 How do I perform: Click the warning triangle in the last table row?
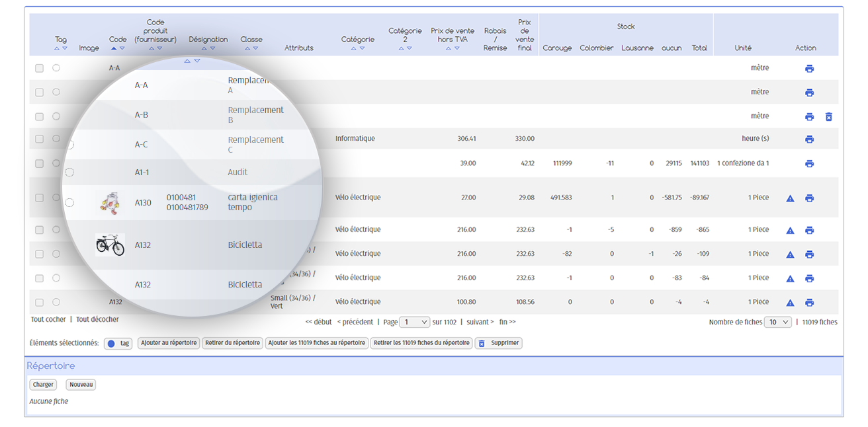790,303
